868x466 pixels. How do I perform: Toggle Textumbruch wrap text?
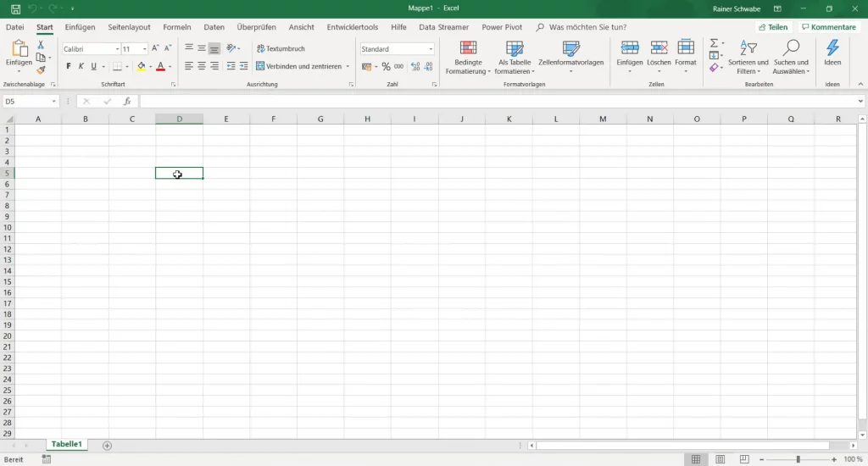(x=281, y=48)
